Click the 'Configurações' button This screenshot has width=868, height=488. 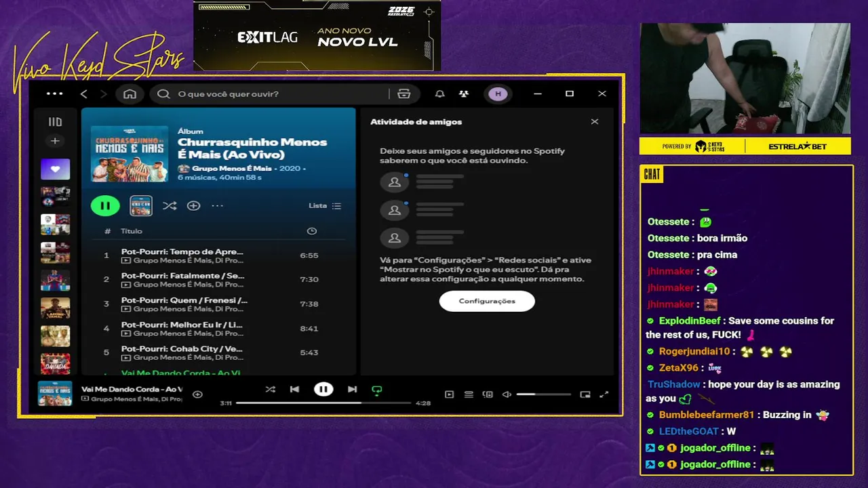487,301
